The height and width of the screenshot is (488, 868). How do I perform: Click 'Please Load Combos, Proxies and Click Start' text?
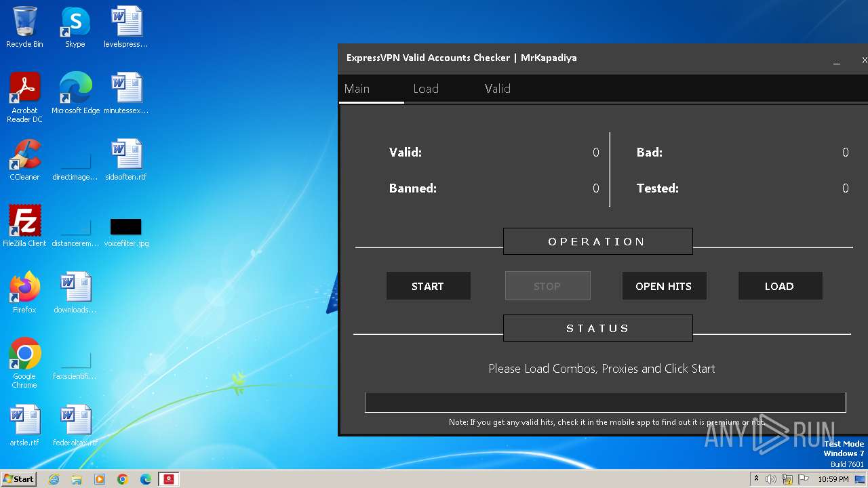point(601,369)
